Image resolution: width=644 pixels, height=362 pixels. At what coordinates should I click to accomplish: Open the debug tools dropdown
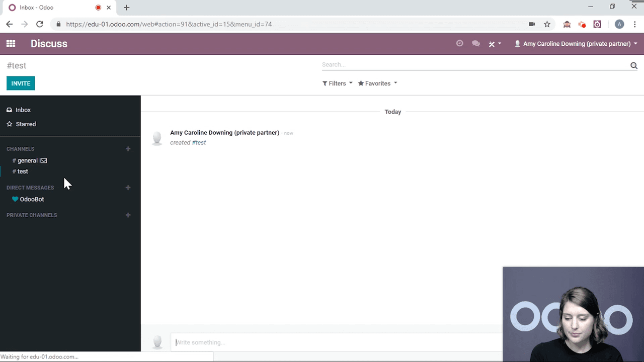click(x=495, y=44)
